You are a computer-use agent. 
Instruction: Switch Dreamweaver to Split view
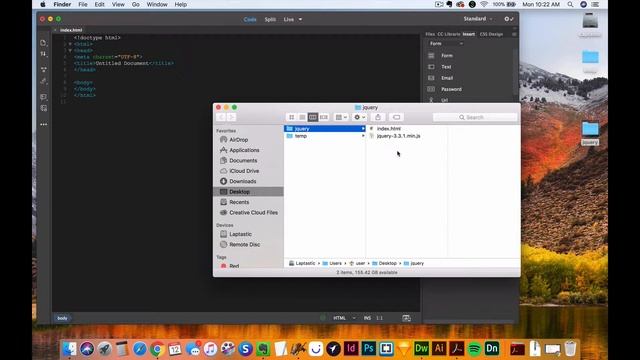(x=270, y=19)
